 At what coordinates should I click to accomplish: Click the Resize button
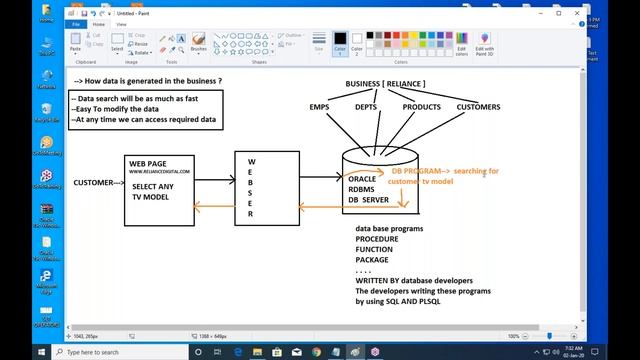138,44
